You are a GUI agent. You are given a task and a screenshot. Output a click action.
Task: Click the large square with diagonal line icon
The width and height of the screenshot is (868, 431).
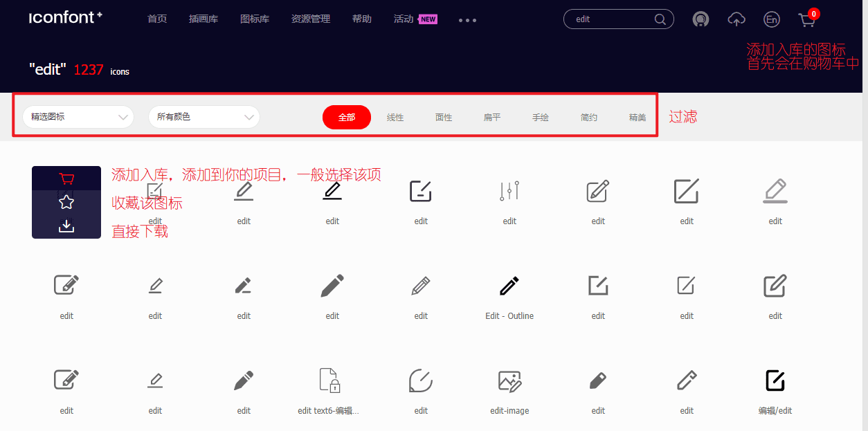tap(687, 191)
